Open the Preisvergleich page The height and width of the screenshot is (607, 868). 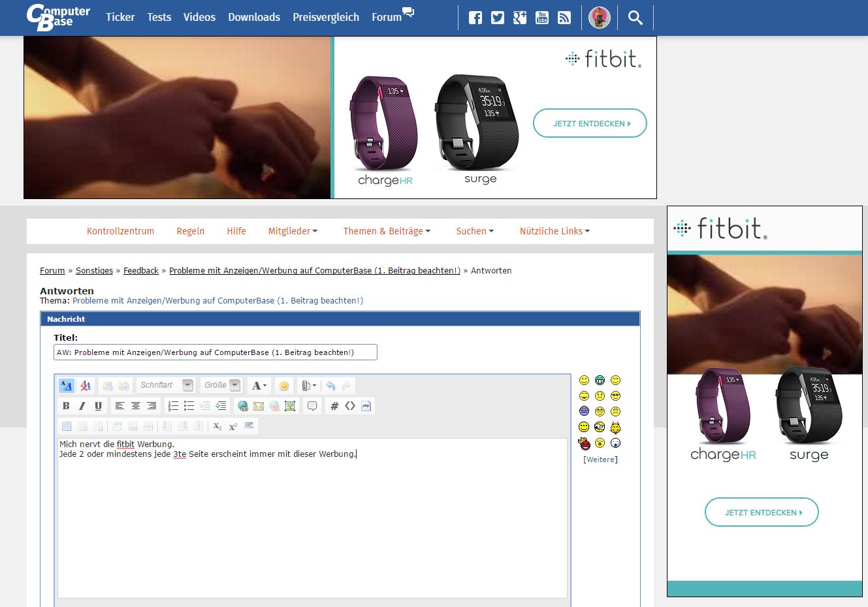click(326, 17)
